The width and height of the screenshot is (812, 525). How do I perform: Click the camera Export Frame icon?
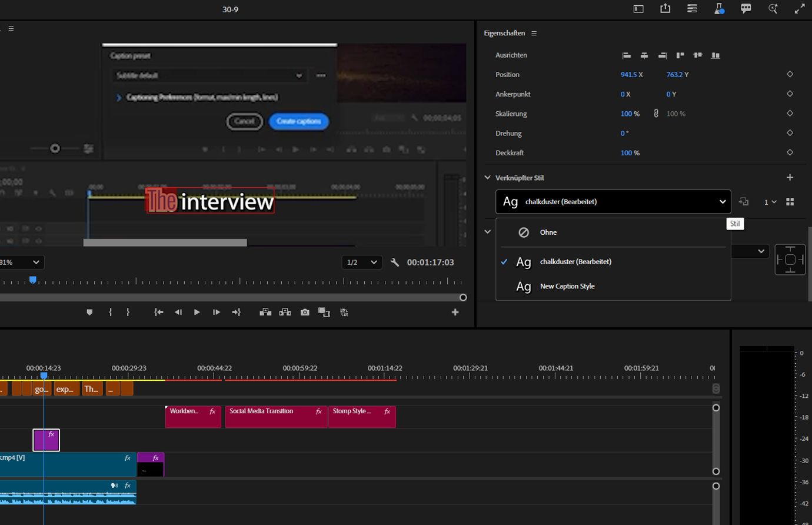[305, 313]
